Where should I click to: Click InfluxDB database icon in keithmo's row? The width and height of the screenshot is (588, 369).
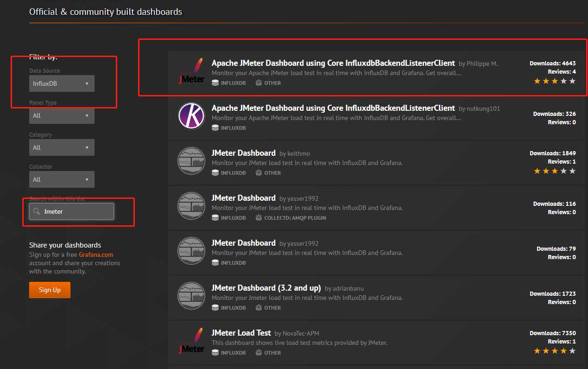[215, 173]
